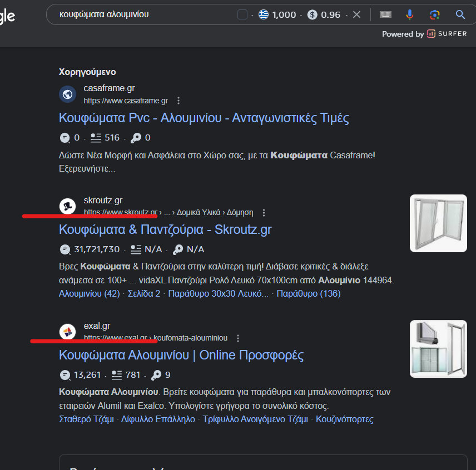Click the Δίφυλλο Επάλληλο sitelink
476x470 pixels.
158,419
